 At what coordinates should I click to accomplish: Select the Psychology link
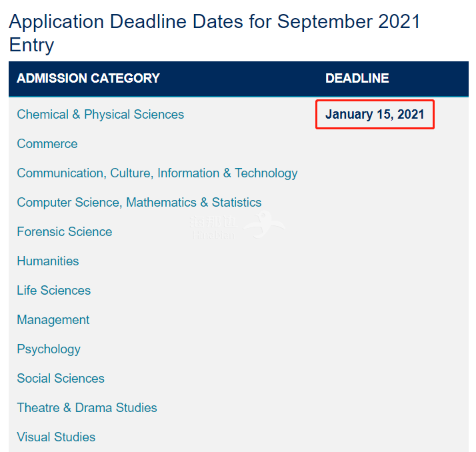point(48,349)
